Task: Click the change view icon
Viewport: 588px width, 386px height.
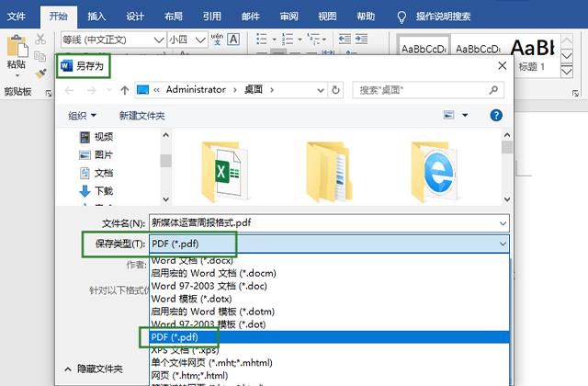Action: coord(449,115)
